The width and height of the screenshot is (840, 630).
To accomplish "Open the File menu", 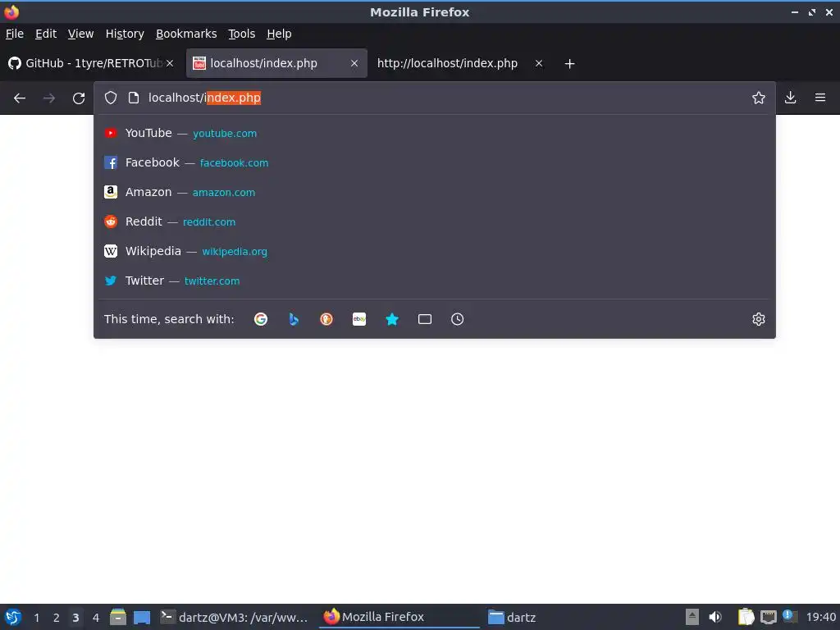I will [15, 34].
